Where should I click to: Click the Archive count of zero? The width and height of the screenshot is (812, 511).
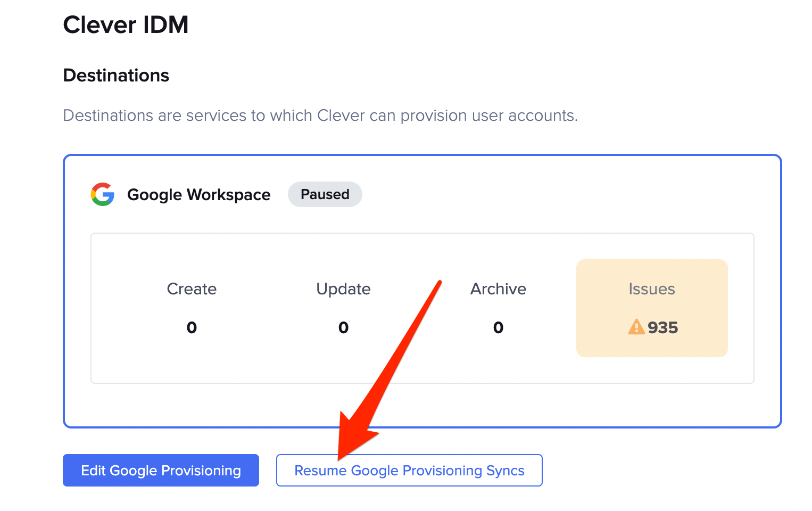click(x=498, y=327)
